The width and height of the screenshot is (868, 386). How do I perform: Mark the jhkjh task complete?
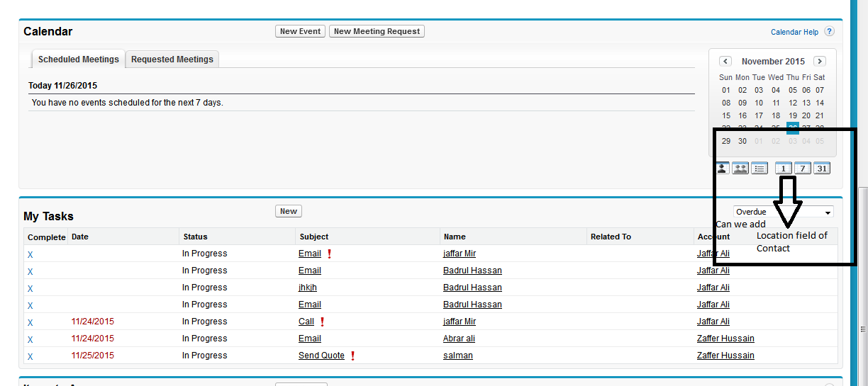(30, 288)
